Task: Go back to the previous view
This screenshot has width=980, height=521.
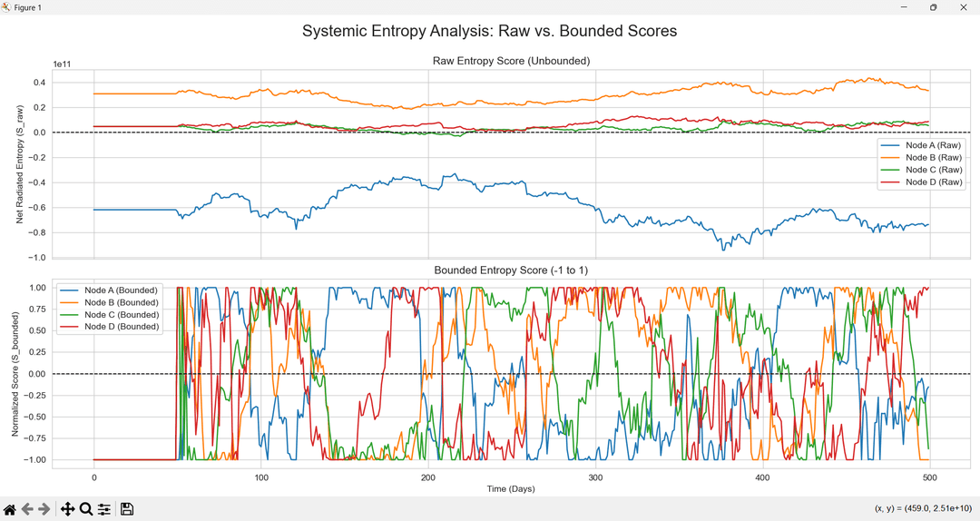Action: [x=27, y=509]
